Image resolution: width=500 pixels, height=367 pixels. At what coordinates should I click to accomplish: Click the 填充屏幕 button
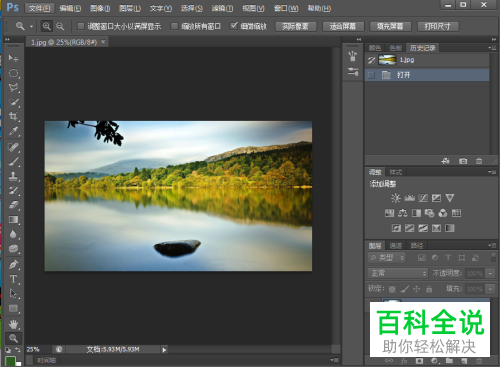pyautogui.click(x=390, y=26)
